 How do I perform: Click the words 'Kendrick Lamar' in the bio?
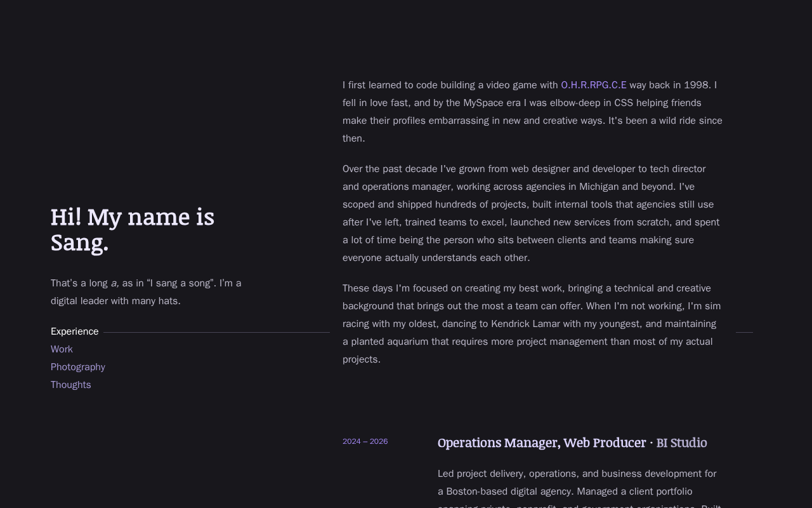(525, 324)
